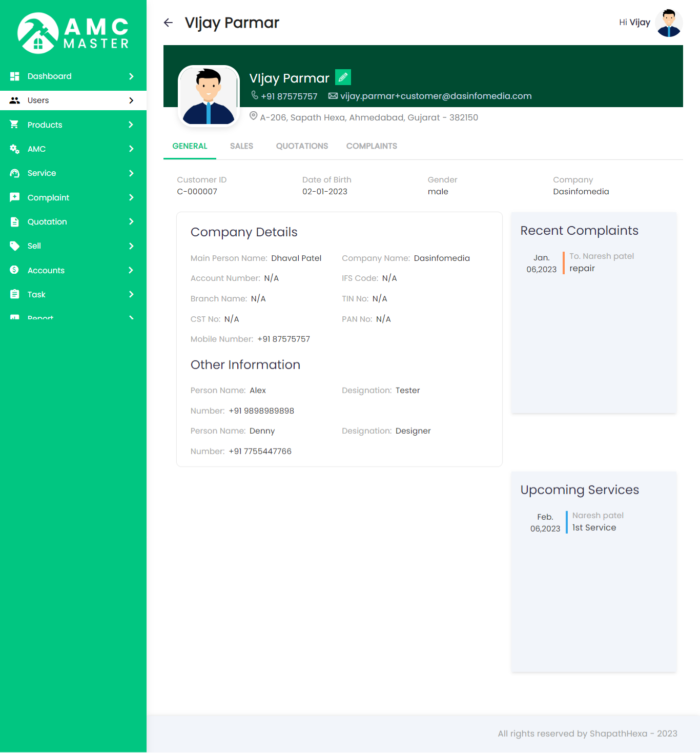
Task: Switch to the Sales tab
Action: (241, 146)
